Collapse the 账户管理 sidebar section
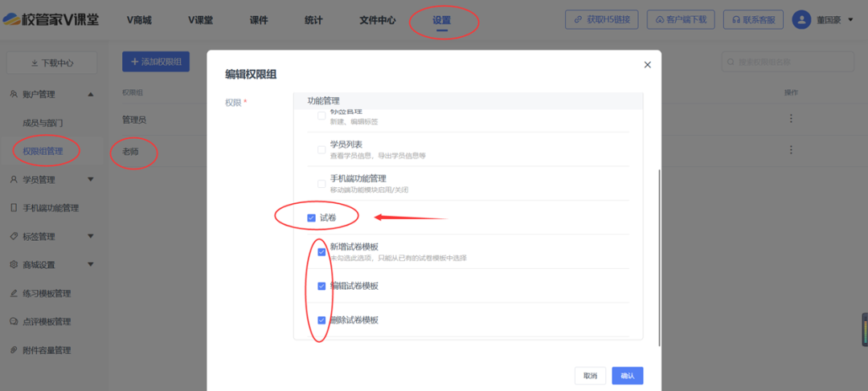This screenshot has height=391, width=868. pyautogui.click(x=91, y=94)
